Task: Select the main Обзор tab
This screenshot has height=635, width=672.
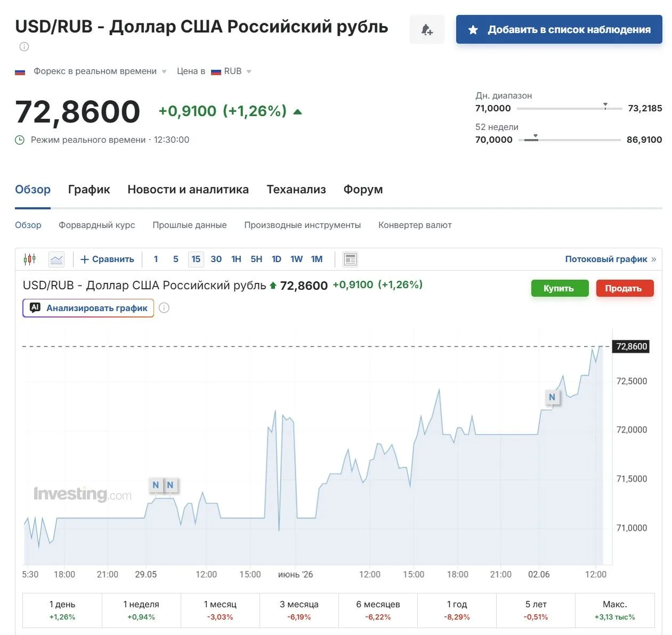Action: click(x=33, y=190)
